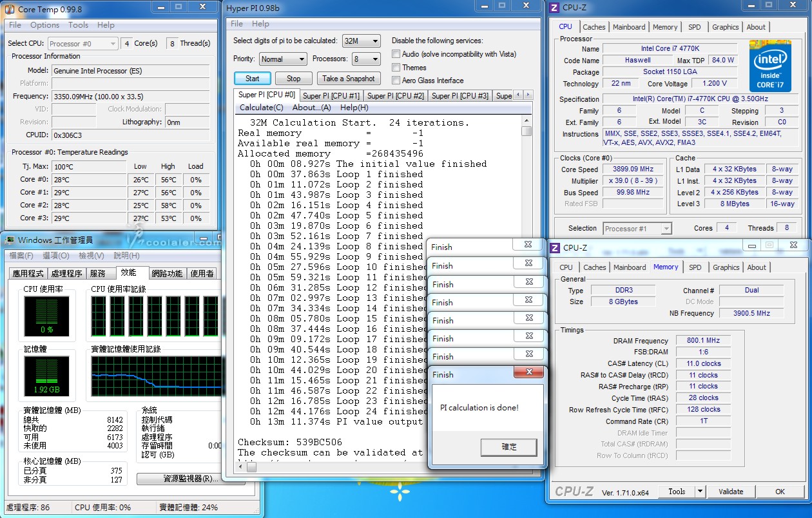Screen dimensions: 812x518
Task: Open 檔案(F) menu in Task Manager
Action: [22, 256]
